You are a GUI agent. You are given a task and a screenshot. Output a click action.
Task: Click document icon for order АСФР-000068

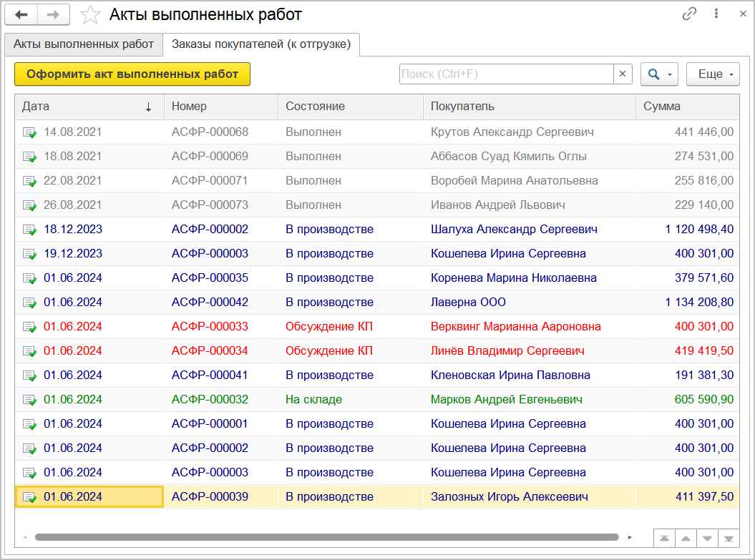click(x=29, y=132)
